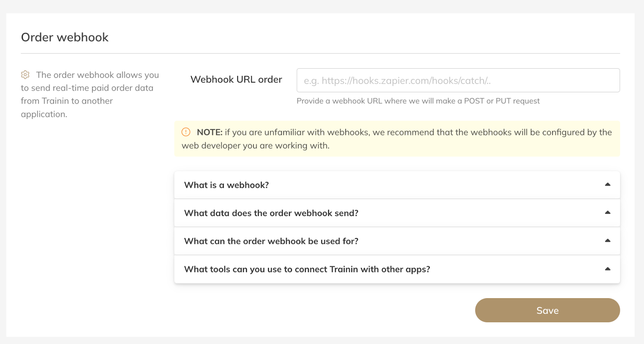Screen dimensions: 644x344
Task: Click the gear icon beside the webhook description
Action: point(25,75)
